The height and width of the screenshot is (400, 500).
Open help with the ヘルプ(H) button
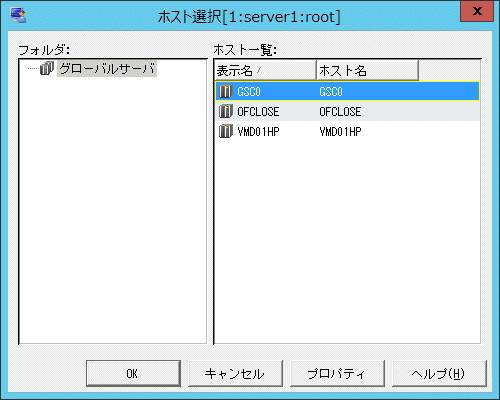(x=439, y=373)
